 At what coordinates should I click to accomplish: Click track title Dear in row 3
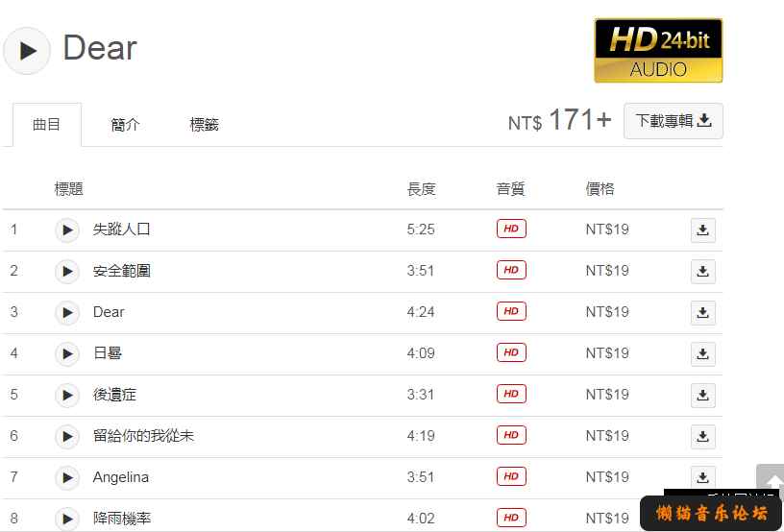click(x=109, y=312)
